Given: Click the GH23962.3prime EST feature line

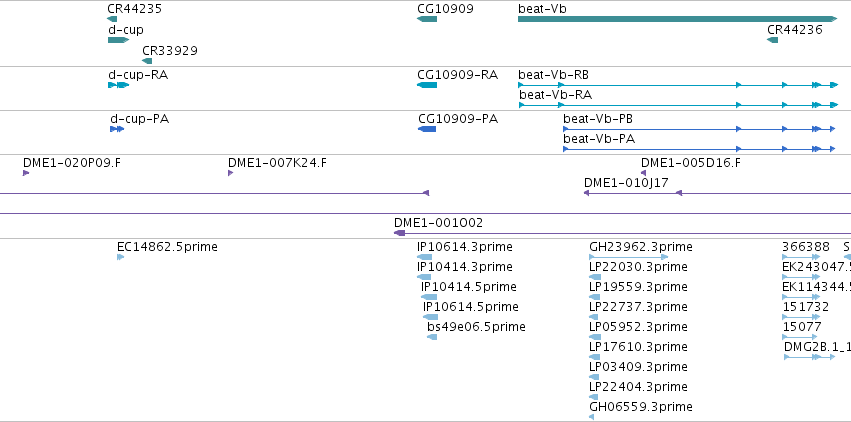Looking at the screenshot, I should pos(628,257).
